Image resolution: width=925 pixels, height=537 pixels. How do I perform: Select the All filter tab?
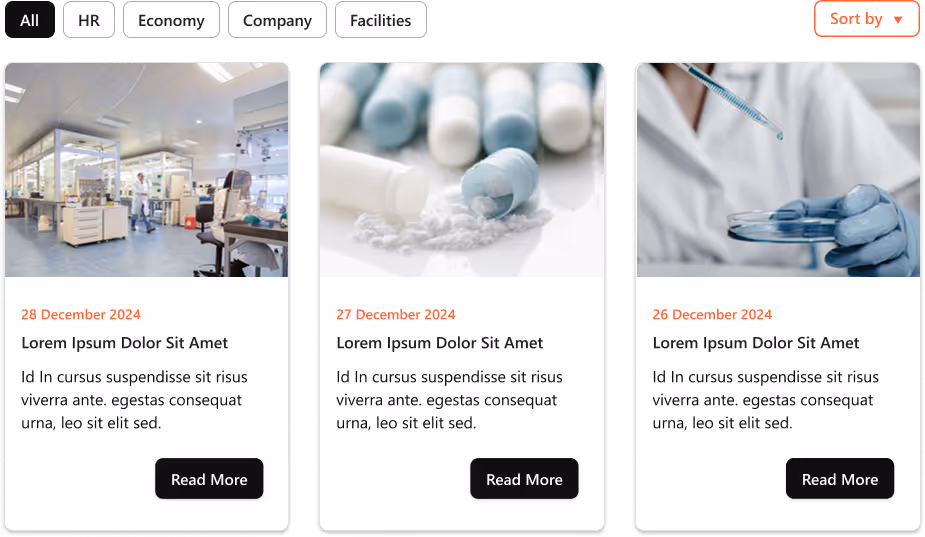click(x=29, y=20)
